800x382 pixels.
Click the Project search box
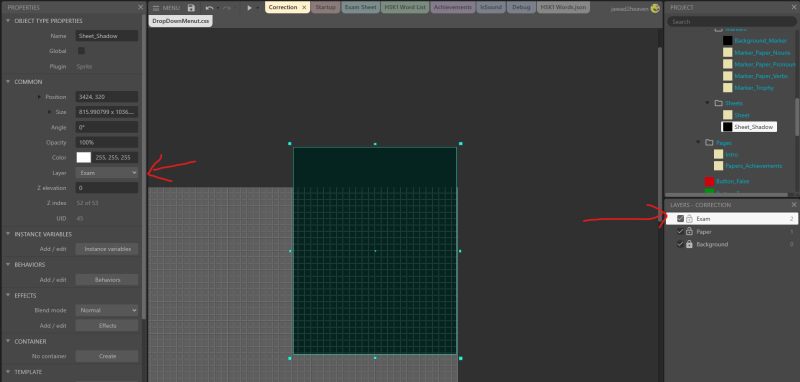(x=731, y=21)
